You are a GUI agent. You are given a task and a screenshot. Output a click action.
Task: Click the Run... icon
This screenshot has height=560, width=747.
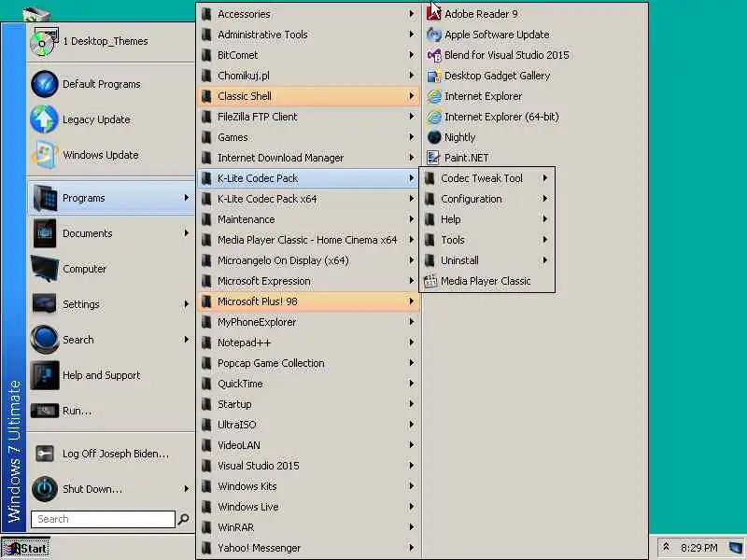[x=45, y=411]
